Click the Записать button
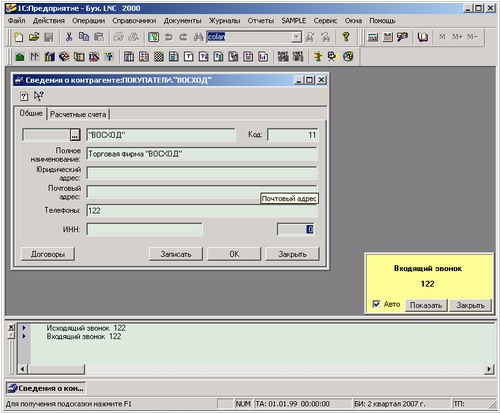The height and width of the screenshot is (413, 500). coord(176,254)
